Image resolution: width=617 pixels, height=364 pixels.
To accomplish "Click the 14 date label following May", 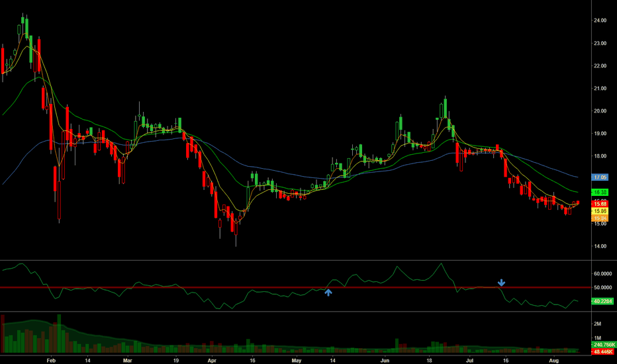I will [332, 361].
